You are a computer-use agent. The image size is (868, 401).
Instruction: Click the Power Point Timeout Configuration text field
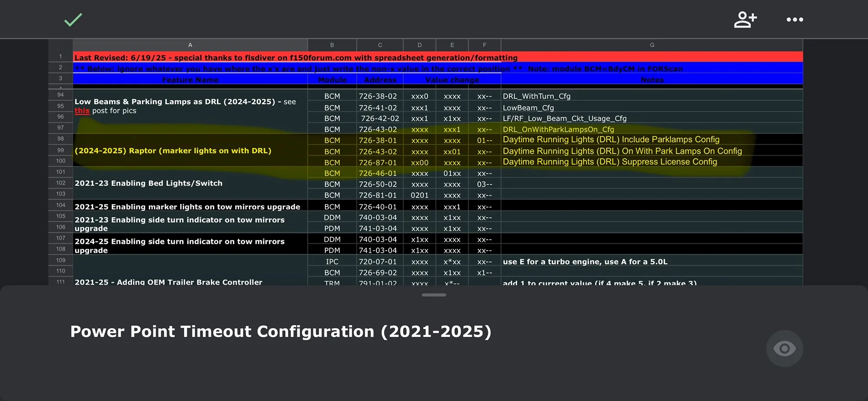coord(281,331)
